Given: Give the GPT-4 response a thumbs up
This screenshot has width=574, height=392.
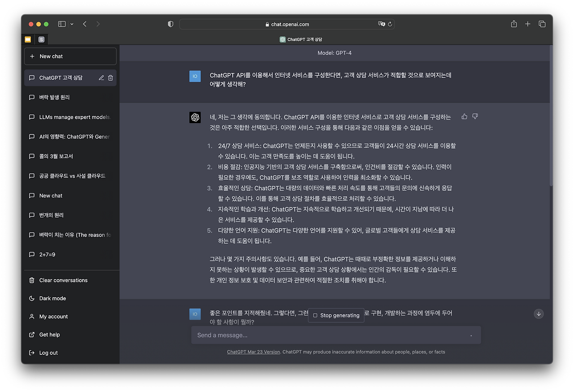Looking at the screenshot, I should tap(464, 116).
